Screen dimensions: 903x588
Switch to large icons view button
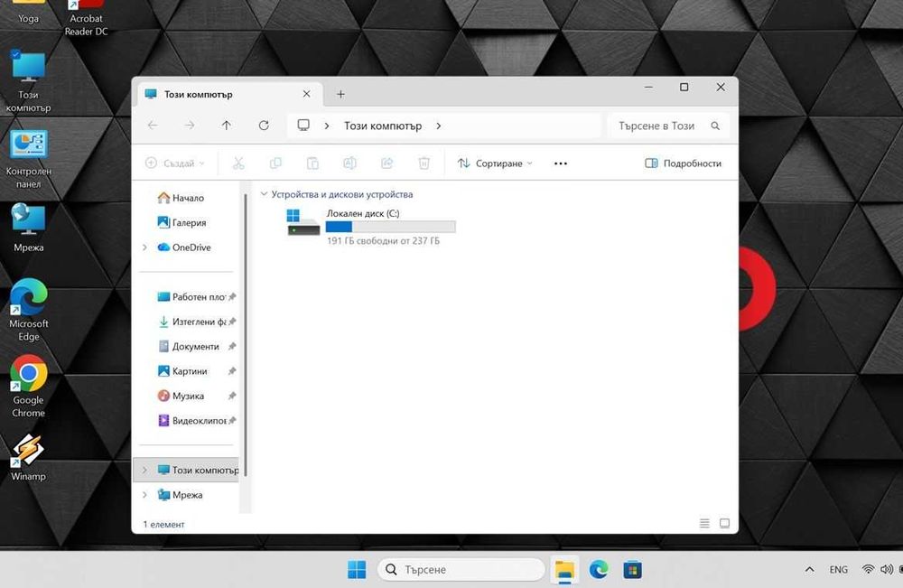click(724, 523)
